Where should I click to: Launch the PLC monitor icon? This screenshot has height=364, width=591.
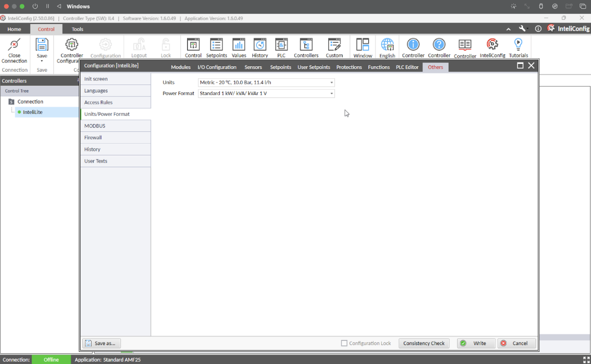pos(281,45)
